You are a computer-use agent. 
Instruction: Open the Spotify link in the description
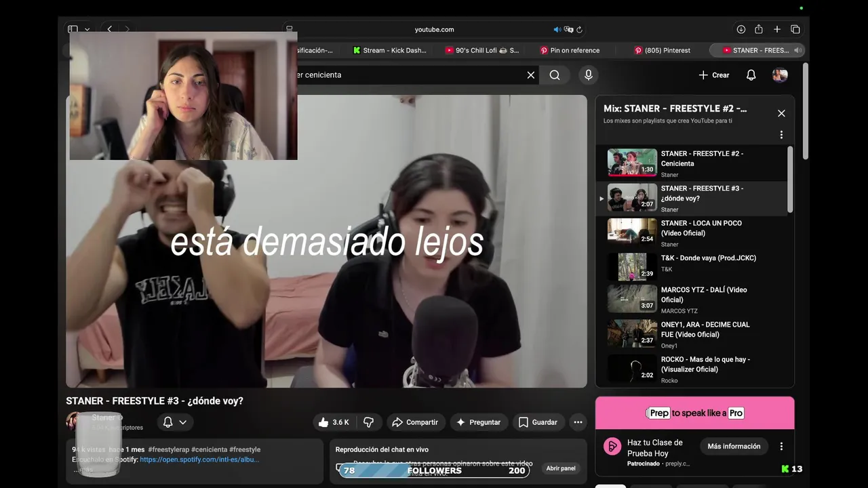tap(199, 460)
